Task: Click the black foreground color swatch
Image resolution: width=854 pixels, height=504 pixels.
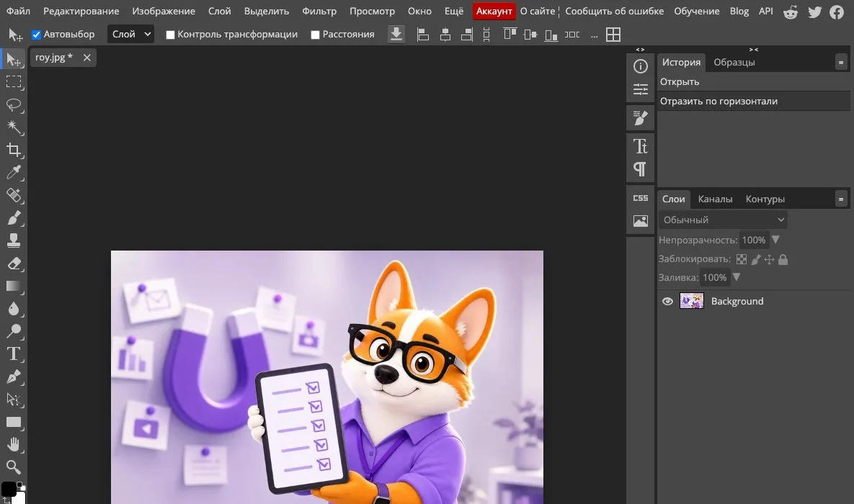Action: tap(9, 490)
